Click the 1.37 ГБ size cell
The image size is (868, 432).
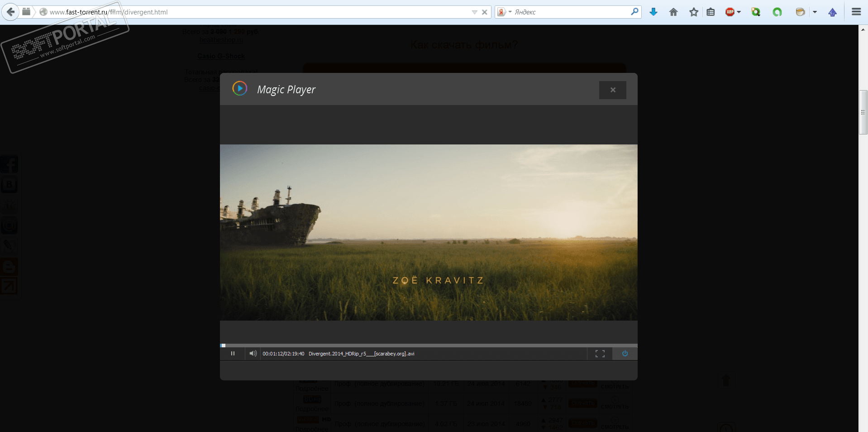pos(446,403)
